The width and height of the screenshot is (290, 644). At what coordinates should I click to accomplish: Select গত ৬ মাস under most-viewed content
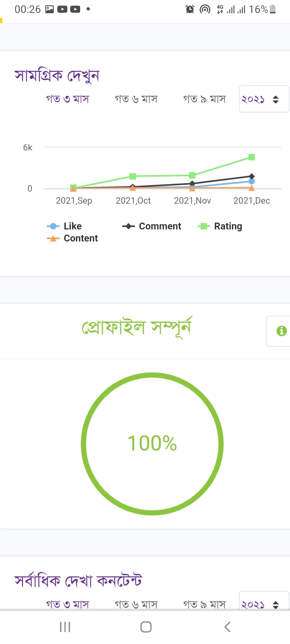point(136,604)
